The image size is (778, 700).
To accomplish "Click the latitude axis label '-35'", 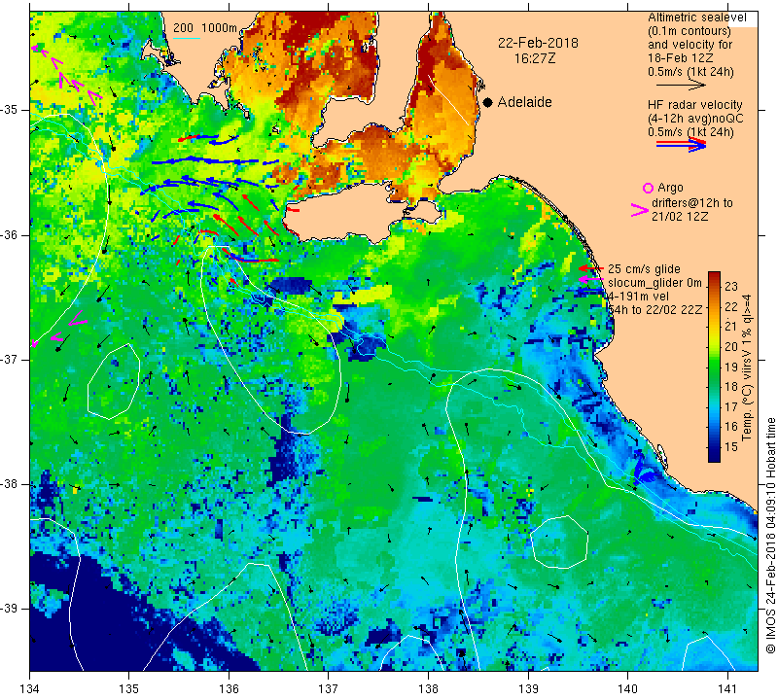I will coord(10,110).
